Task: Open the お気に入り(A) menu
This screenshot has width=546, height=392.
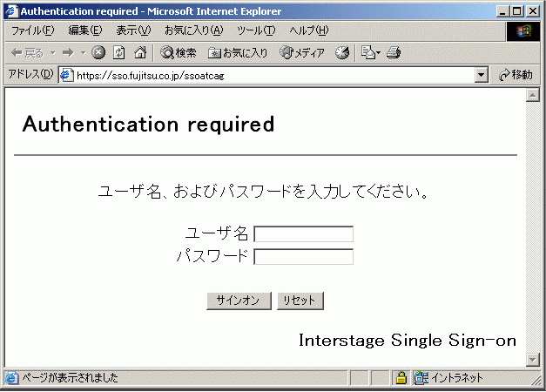Action: click(193, 30)
